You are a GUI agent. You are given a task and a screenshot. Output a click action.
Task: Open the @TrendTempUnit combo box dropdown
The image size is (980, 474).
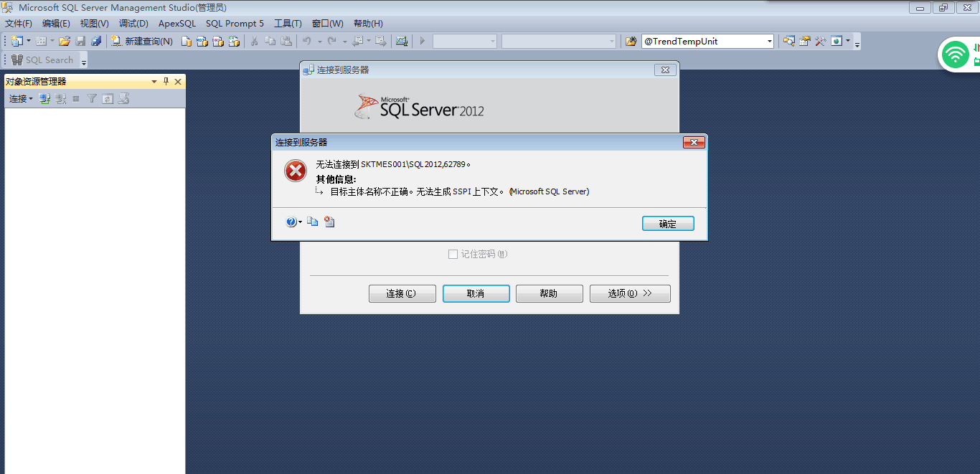770,42
